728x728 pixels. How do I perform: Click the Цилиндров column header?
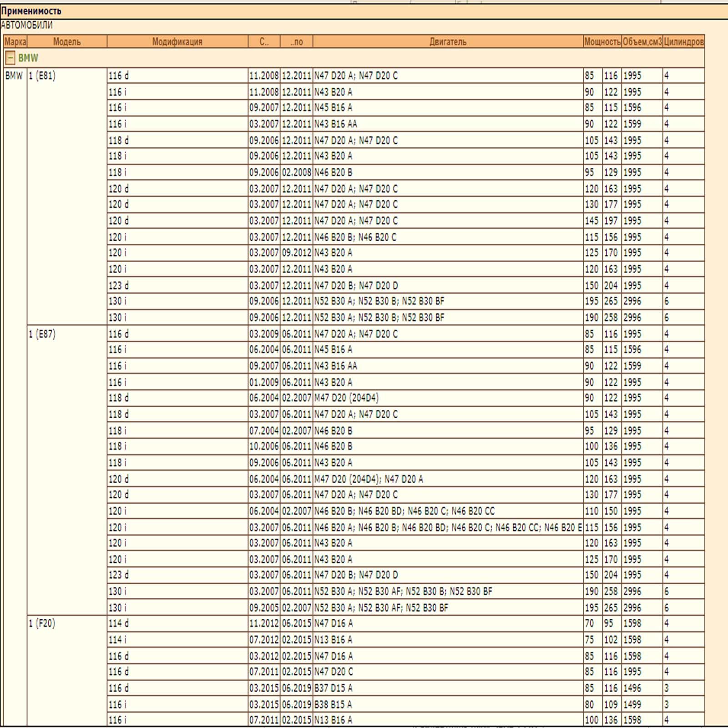[x=683, y=42]
